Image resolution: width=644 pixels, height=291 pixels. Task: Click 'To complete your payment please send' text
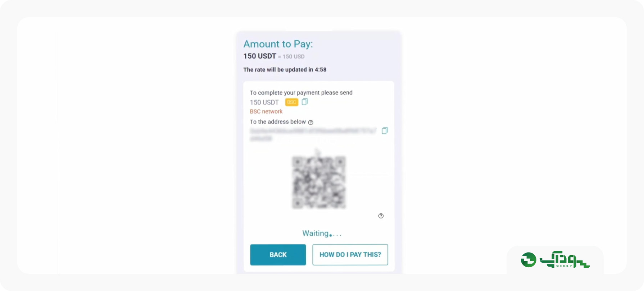301,93
